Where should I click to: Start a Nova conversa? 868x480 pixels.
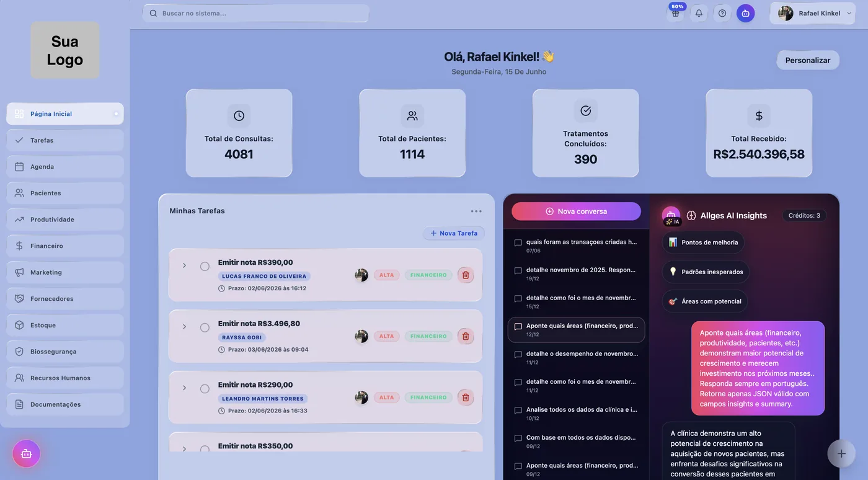576,211
